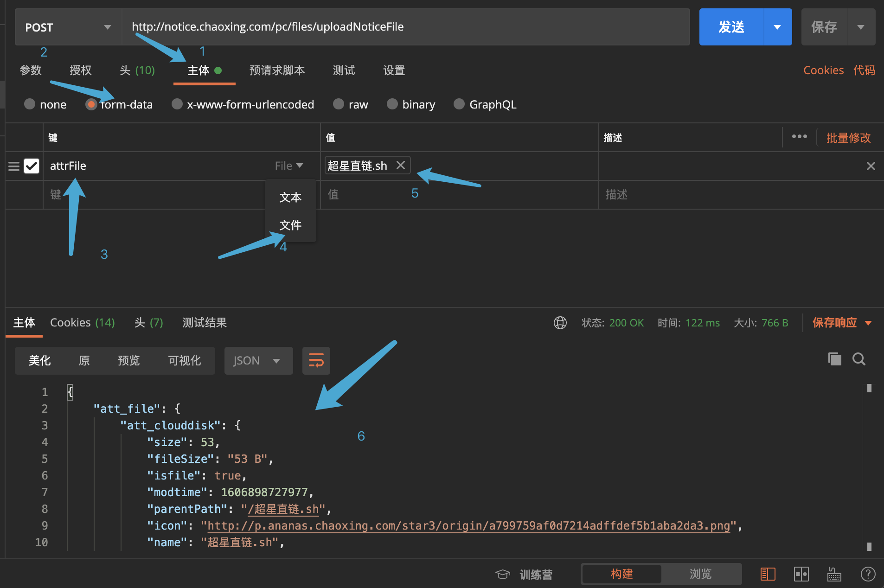
Task: Select the raw body type
Action: coord(339,104)
